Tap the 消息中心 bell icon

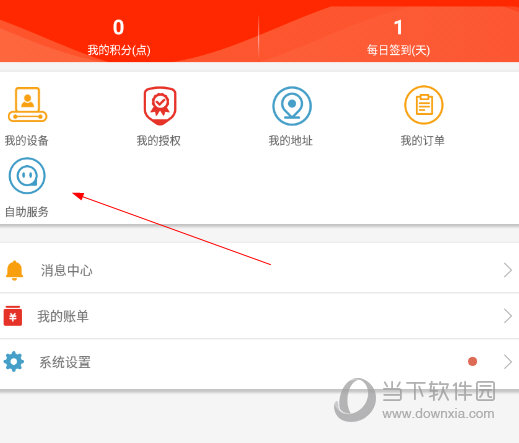pyautogui.click(x=14, y=270)
